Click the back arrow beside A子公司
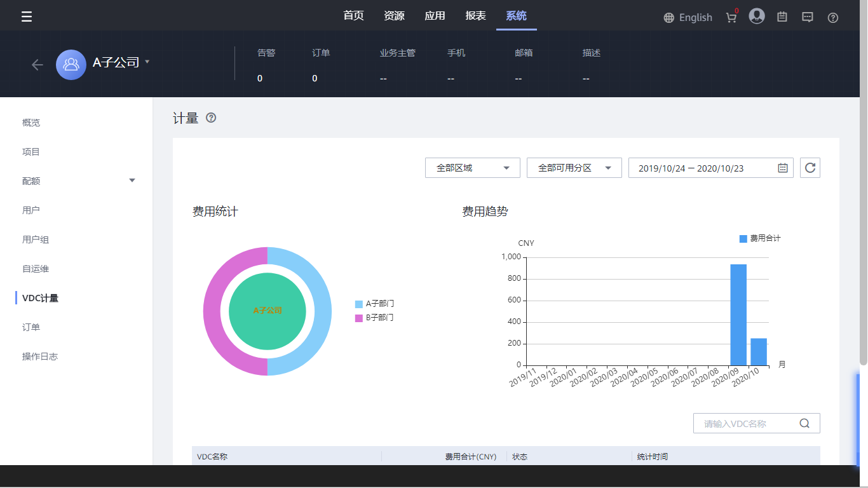This screenshot has width=868, height=488. click(37, 65)
